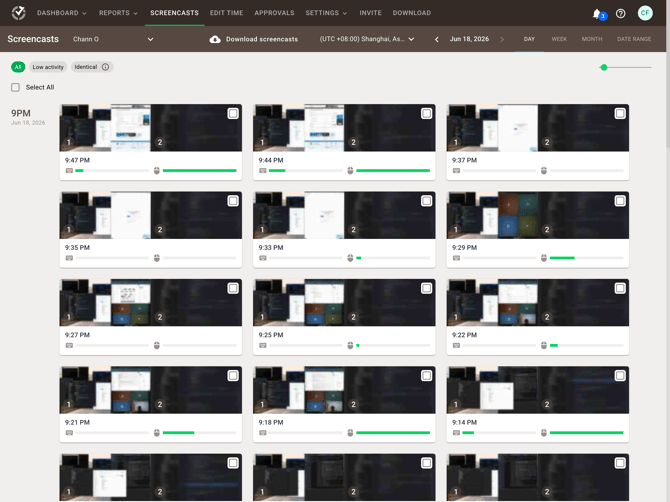Check the 9:35 PM screencast checkbox
The height and width of the screenshot is (502, 670).
tap(233, 201)
